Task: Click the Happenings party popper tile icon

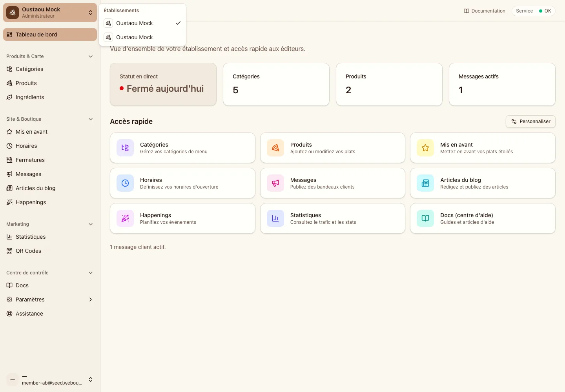Action: tap(125, 218)
